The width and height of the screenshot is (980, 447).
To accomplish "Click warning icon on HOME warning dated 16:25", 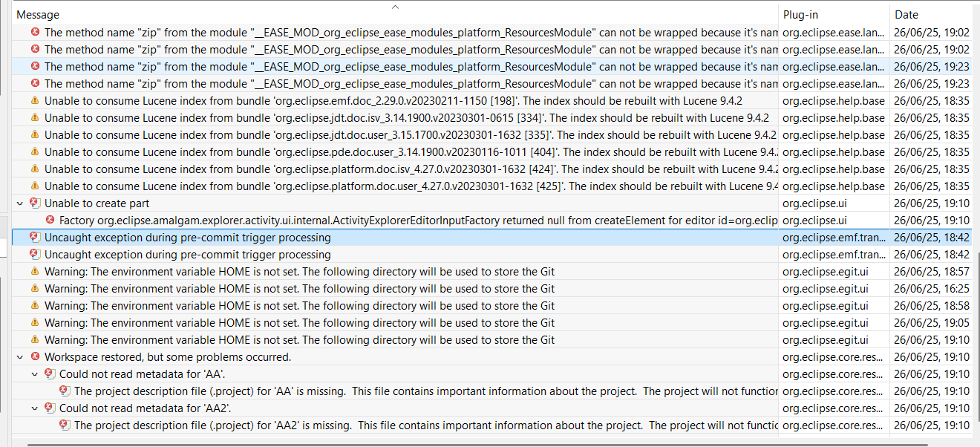I will (34, 289).
